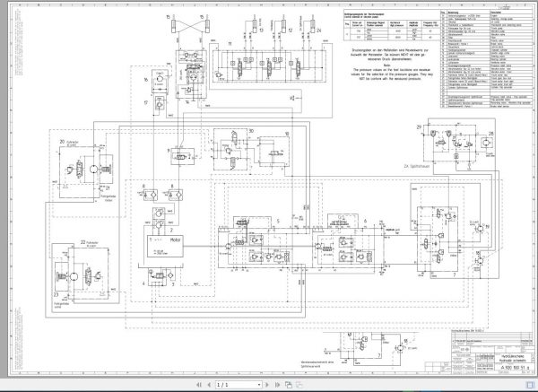The height and width of the screenshot is (392, 538).
Task: Toggle the side panel icon at bottom right
Action: pos(530,385)
